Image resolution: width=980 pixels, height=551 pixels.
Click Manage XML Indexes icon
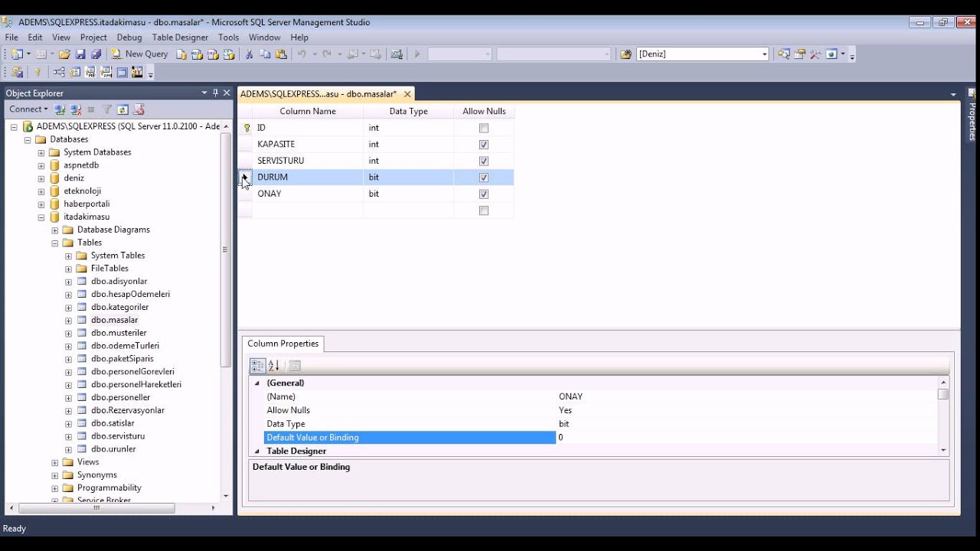click(106, 72)
